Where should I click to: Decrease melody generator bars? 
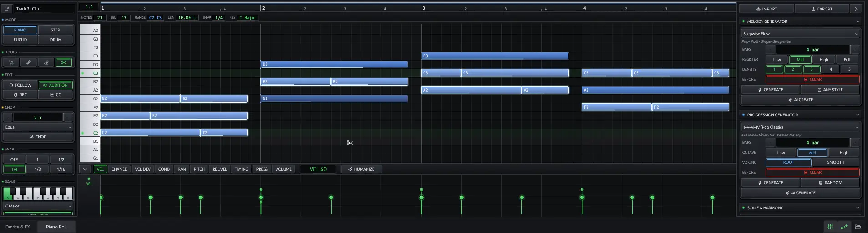click(x=770, y=50)
